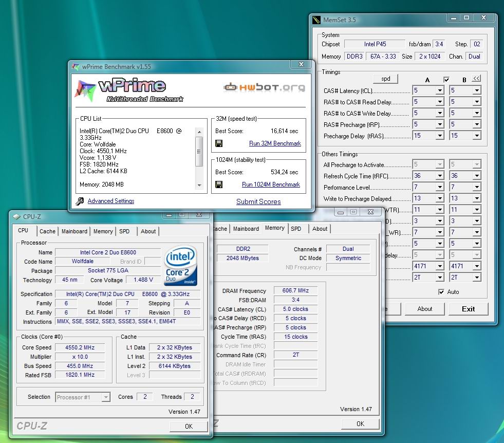Click the hwbot.org logo in wPrime

point(264,87)
